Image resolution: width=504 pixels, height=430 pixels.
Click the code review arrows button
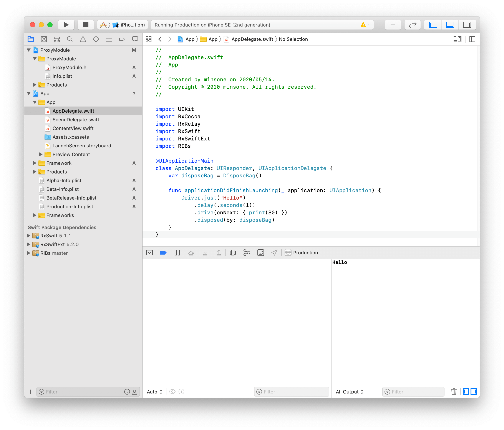pyautogui.click(x=412, y=25)
